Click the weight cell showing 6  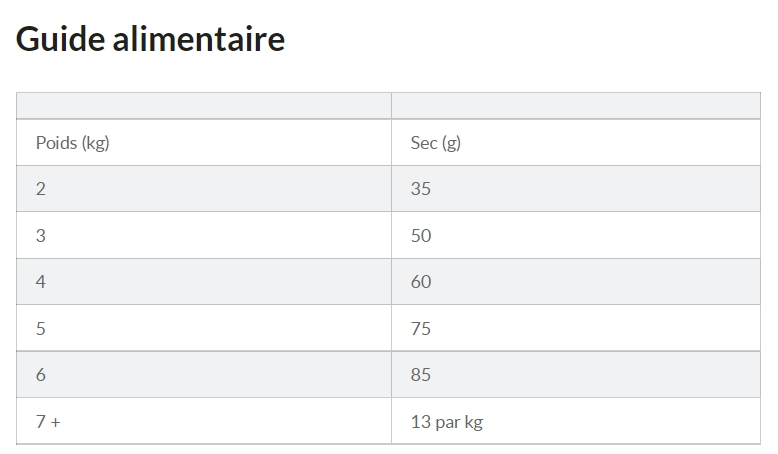click(203, 375)
